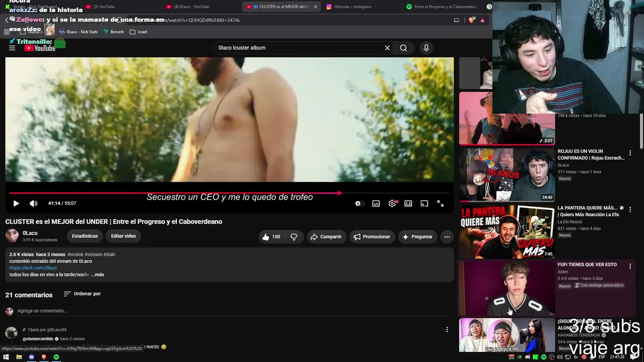
Task: Open @clustercontilde commenter profile
Action: [38, 339]
